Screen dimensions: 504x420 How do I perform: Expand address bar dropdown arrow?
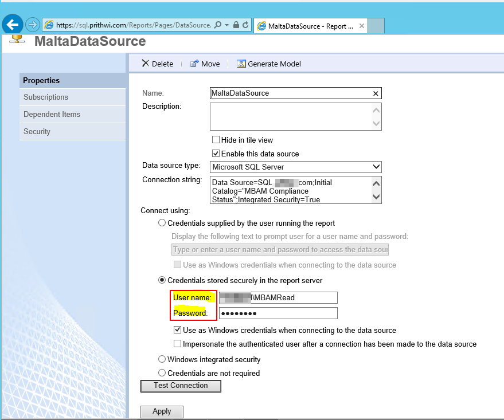click(x=227, y=25)
